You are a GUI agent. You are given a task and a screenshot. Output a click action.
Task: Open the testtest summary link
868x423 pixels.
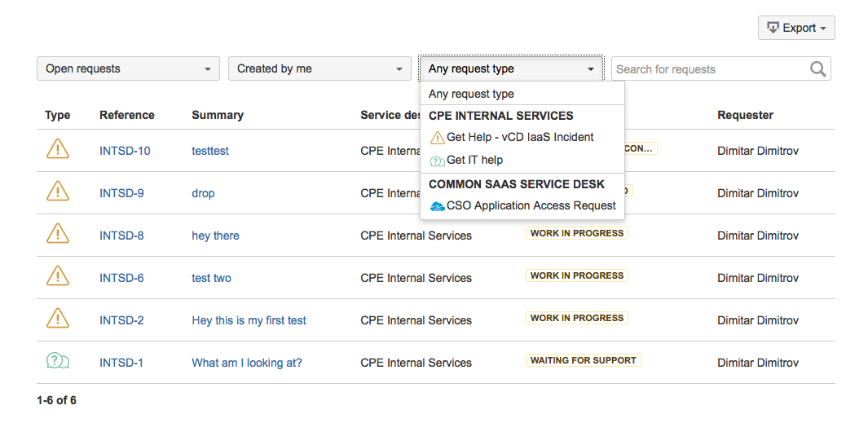point(210,151)
